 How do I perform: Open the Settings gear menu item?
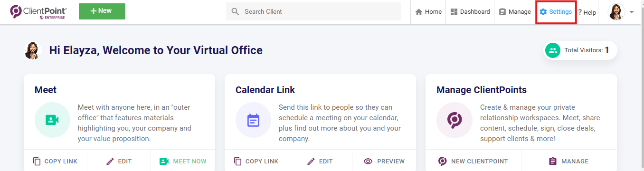coord(556,12)
